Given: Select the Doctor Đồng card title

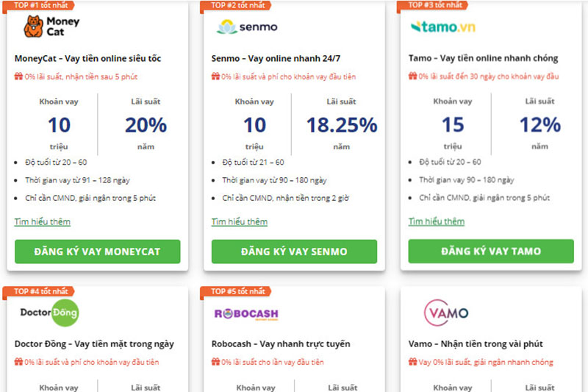Looking at the screenshot, I should (94, 344).
